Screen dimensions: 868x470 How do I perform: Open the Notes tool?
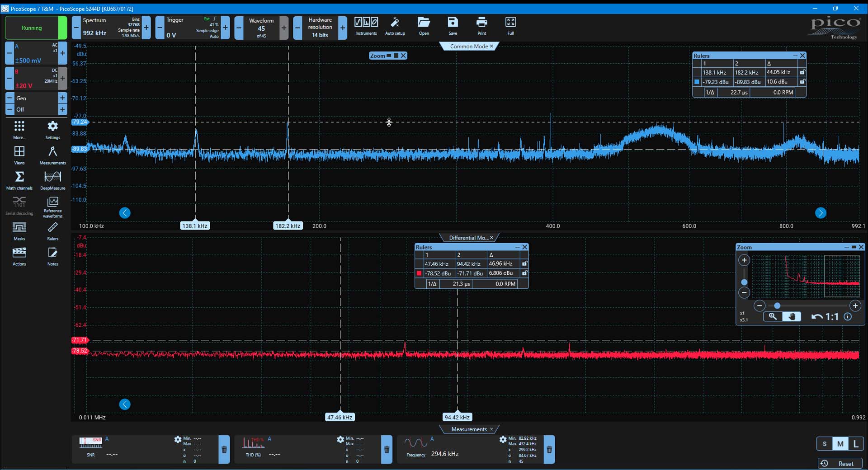click(x=52, y=256)
